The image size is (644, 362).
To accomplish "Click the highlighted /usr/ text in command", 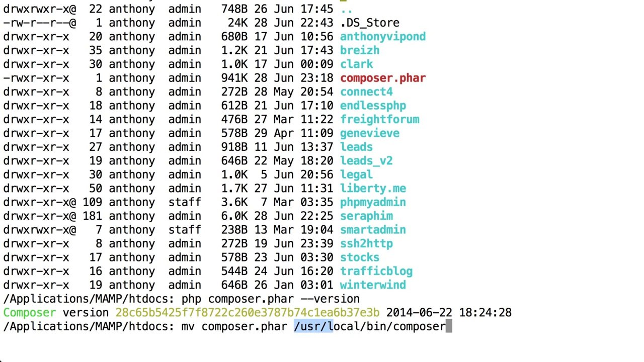I will click(x=313, y=326).
